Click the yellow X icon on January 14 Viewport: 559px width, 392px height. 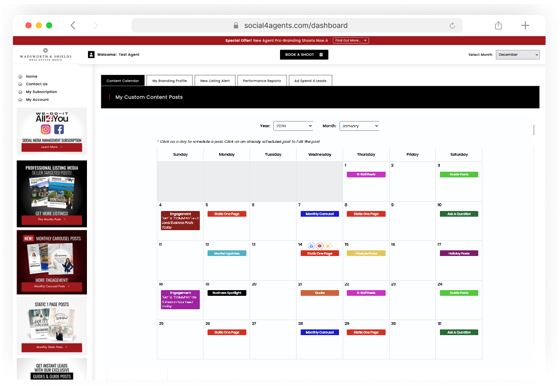pyautogui.click(x=328, y=246)
